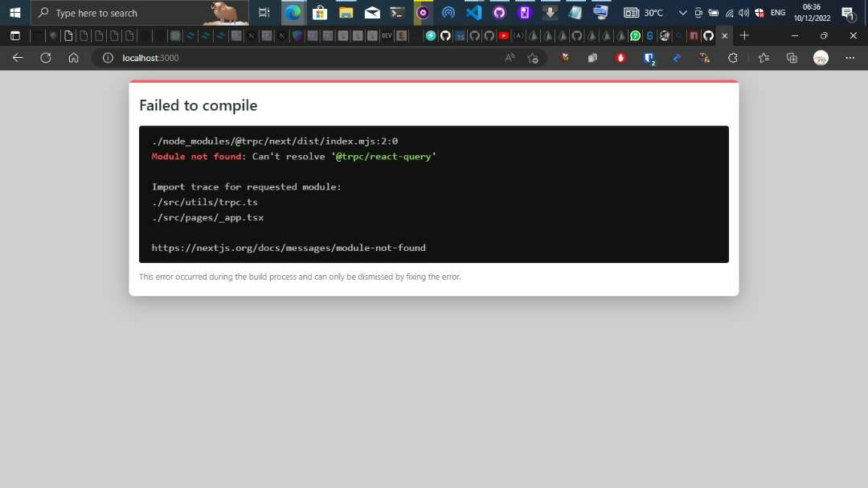Switch to the active GitHub tab
The height and width of the screenshot is (488, 868).
709,36
